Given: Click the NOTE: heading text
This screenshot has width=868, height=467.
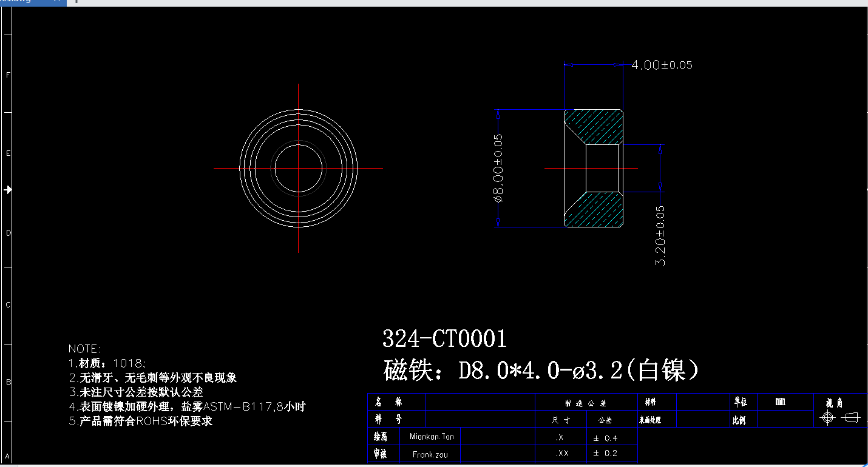Looking at the screenshot, I should [x=85, y=349].
